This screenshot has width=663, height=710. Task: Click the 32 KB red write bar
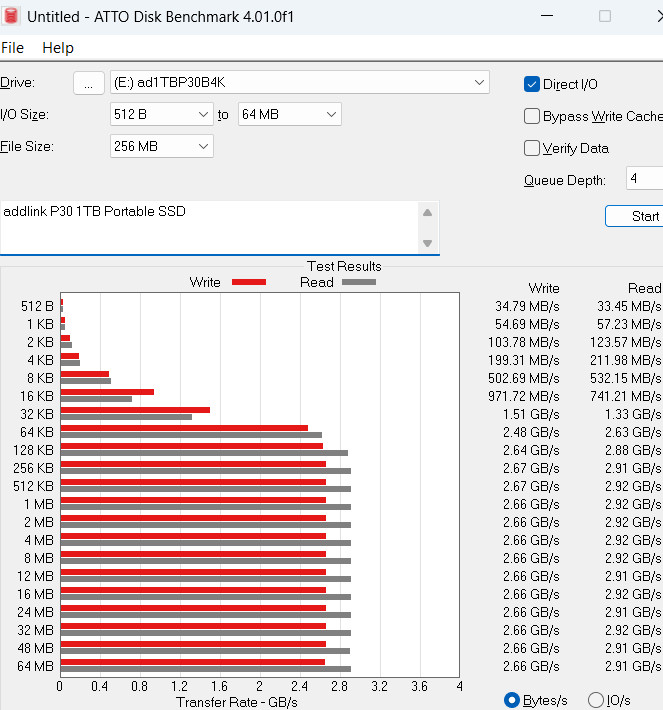[135, 410]
